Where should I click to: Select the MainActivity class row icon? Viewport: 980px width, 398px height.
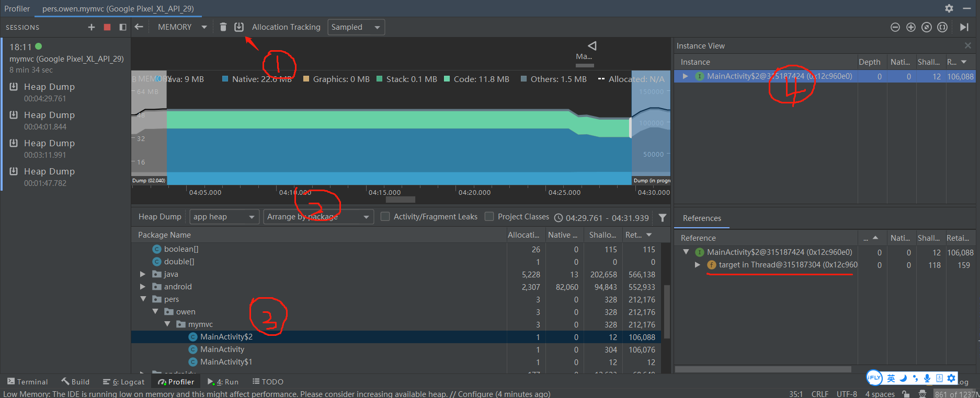click(192, 349)
